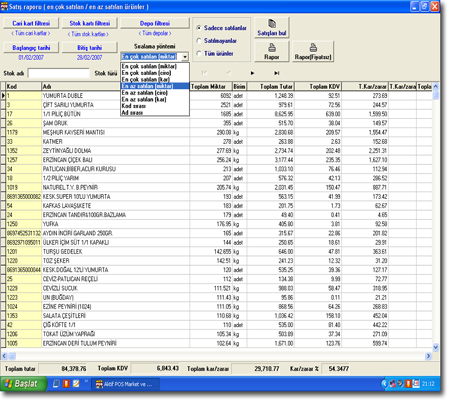Click the horizontal scrollbar left arrow

[4, 356]
